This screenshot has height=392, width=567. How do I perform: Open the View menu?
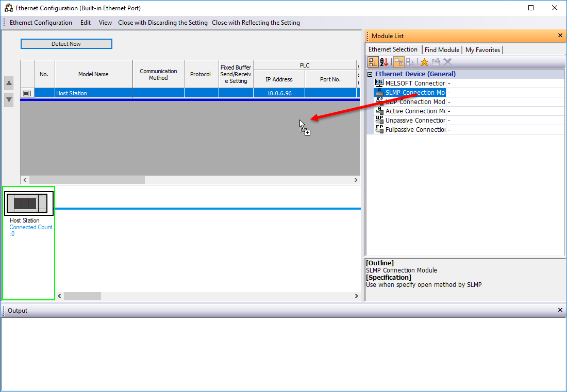[105, 23]
